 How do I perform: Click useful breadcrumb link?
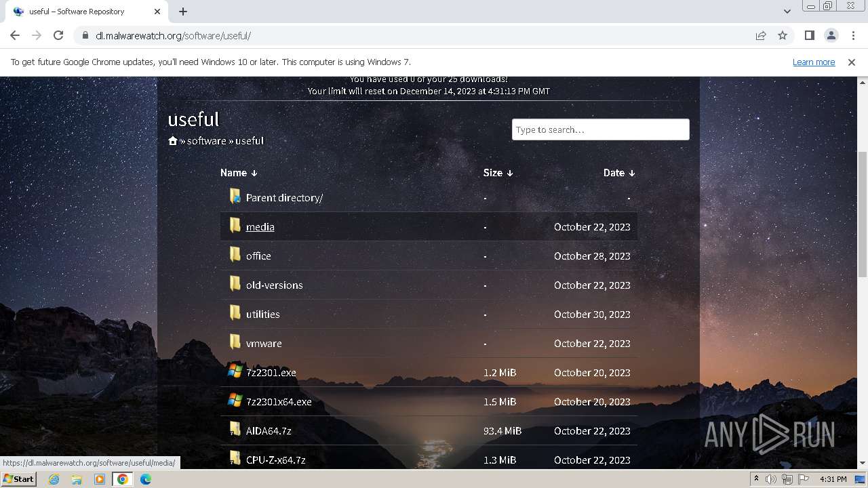[x=250, y=141]
